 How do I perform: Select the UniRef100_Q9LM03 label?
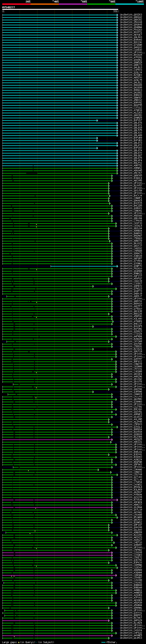131,37
